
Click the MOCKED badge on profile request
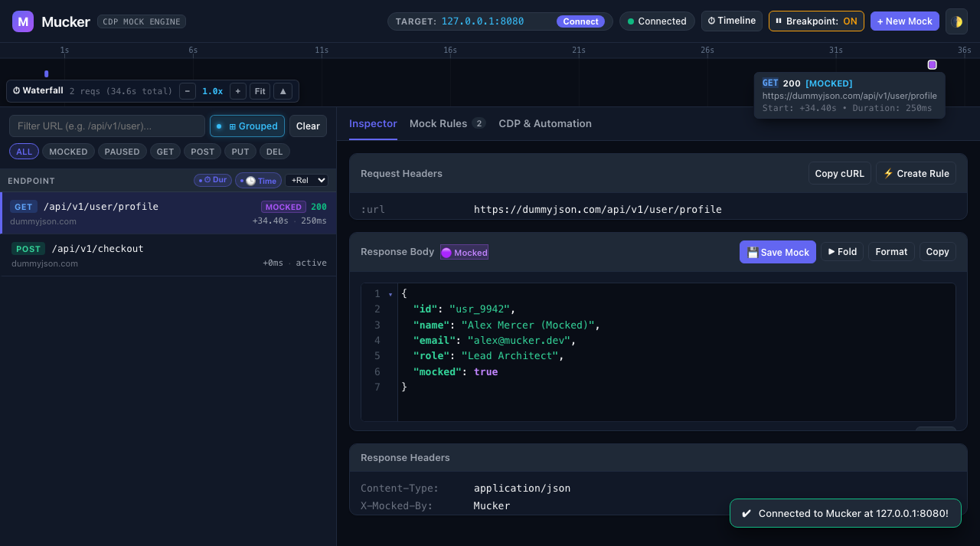coord(283,207)
